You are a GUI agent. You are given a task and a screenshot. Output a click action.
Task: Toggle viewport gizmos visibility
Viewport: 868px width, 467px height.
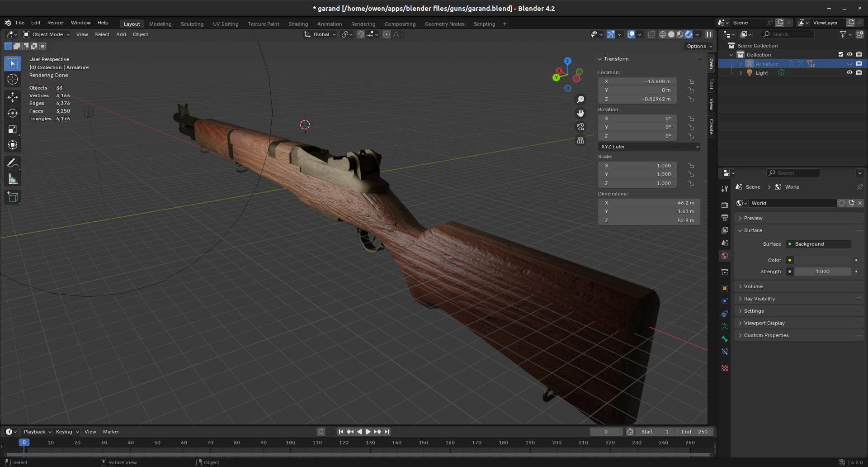611,34
